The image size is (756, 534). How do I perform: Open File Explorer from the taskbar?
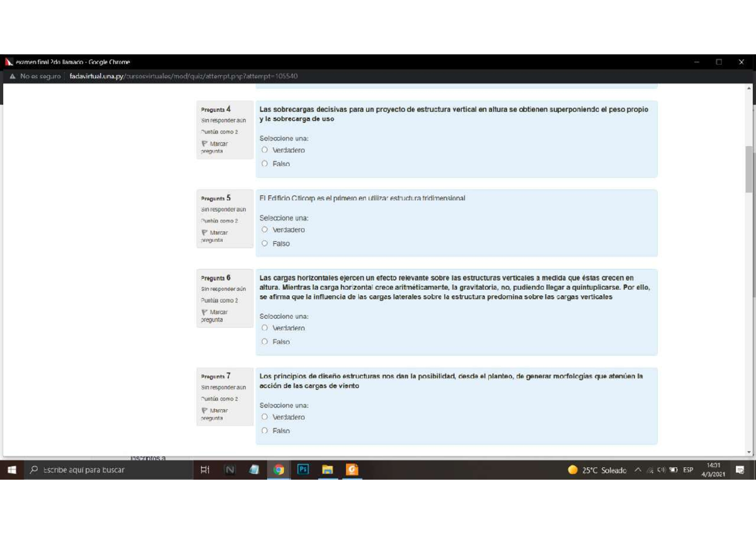[x=327, y=469]
